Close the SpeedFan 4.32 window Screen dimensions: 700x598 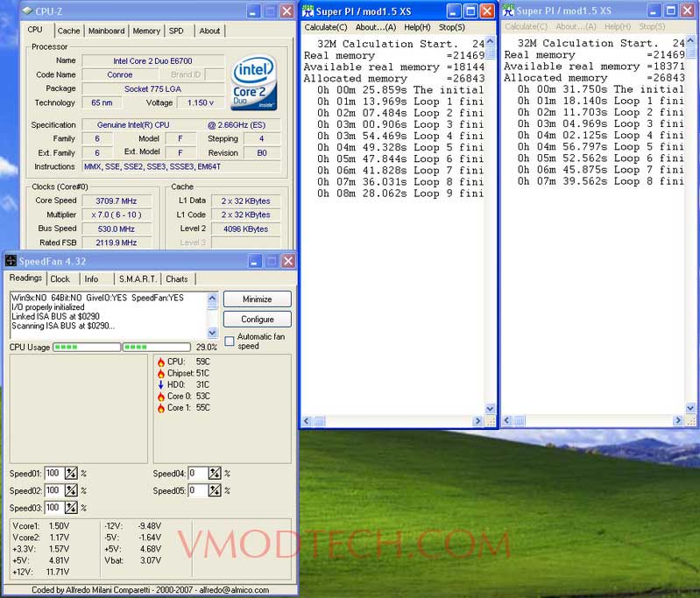click(x=288, y=261)
